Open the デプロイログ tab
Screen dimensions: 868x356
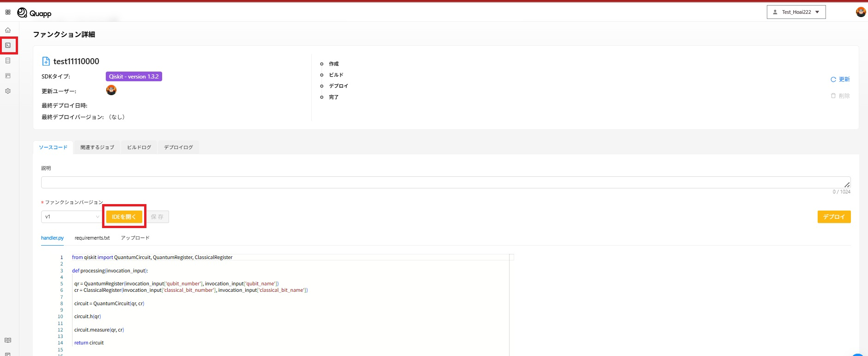pos(178,147)
